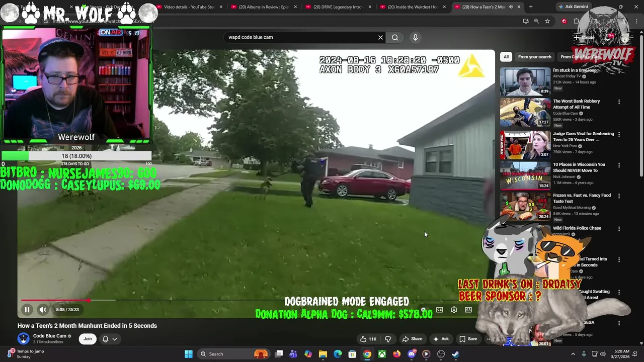
Task: Open the Share dialog
Action: [412, 339]
